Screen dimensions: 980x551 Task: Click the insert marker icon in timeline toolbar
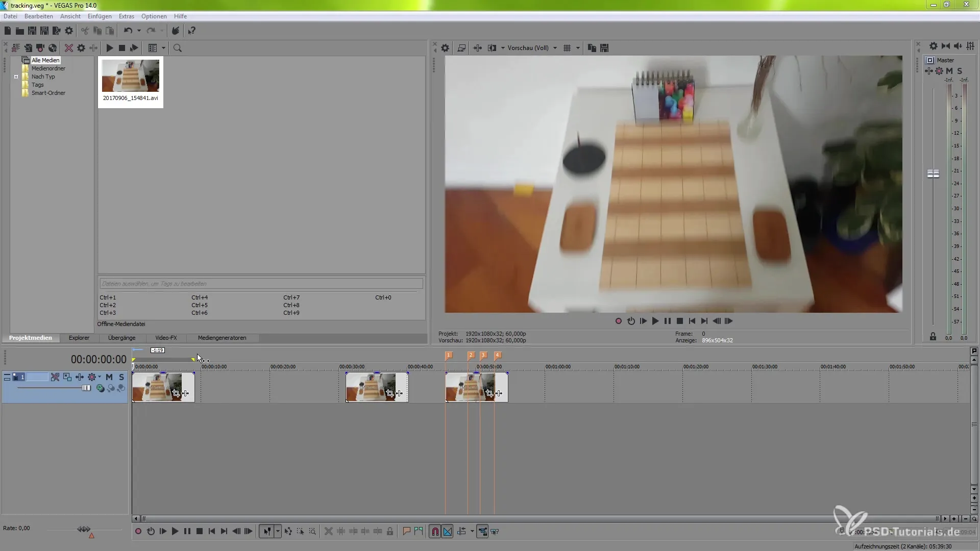pos(406,532)
